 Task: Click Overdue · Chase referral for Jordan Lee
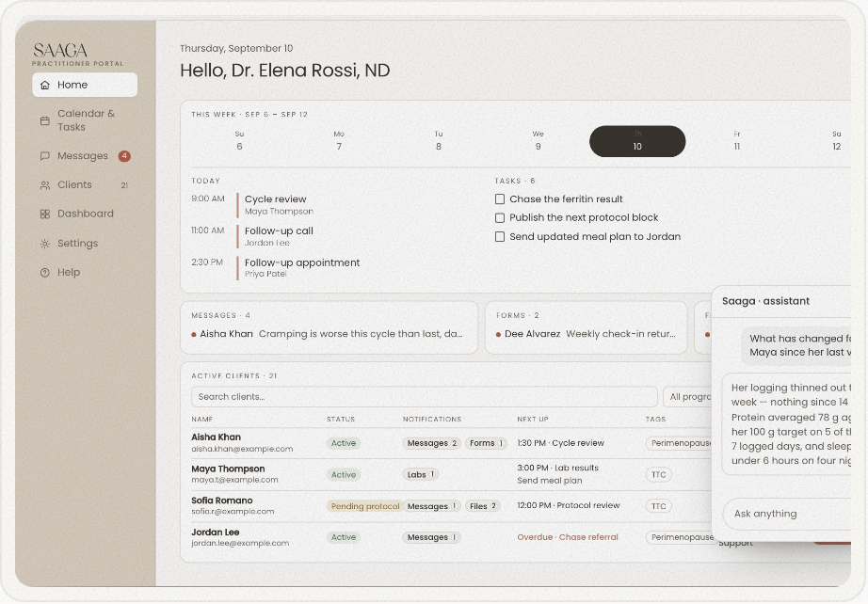[568, 537]
